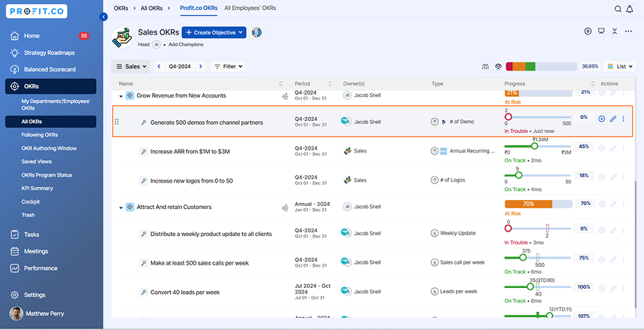This screenshot has width=644, height=330.
Task: Open KPI Summary in the sidebar
Action: [x=37, y=188]
